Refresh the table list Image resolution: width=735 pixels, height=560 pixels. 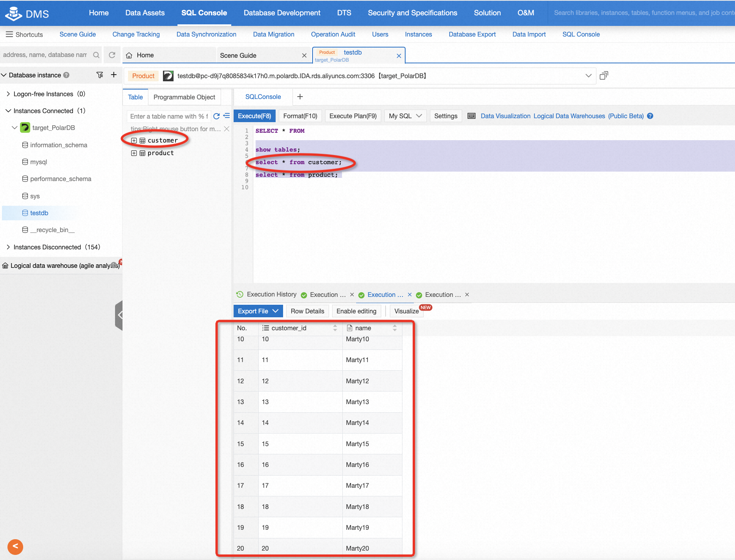pyautogui.click(x=216, y=116)
